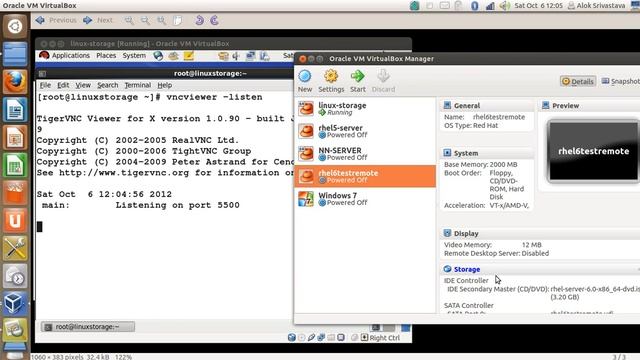The height and width of the screenshot is (360, 640).
Task: Open the terminal File menu
Action: coord(45,85)
